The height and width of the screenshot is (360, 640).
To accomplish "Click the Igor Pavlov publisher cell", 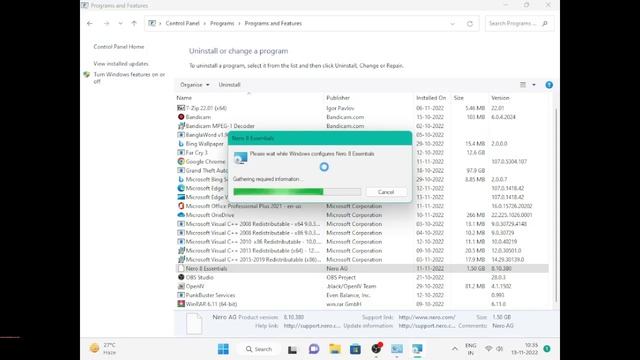I will point(340,108).
